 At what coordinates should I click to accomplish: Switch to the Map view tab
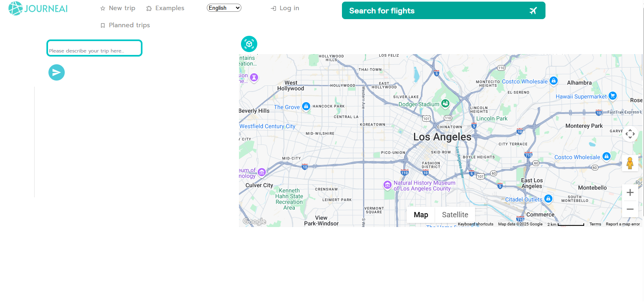pos(421,215)
